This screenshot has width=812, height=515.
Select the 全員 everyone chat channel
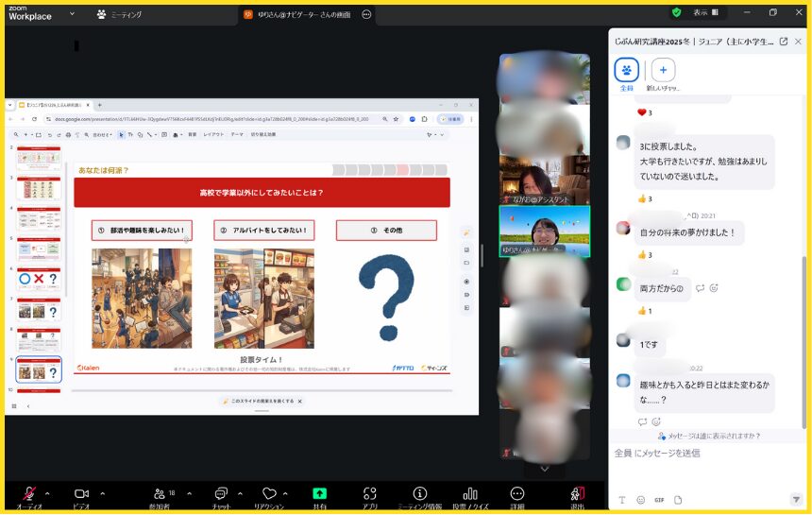(x=626, y=71)
